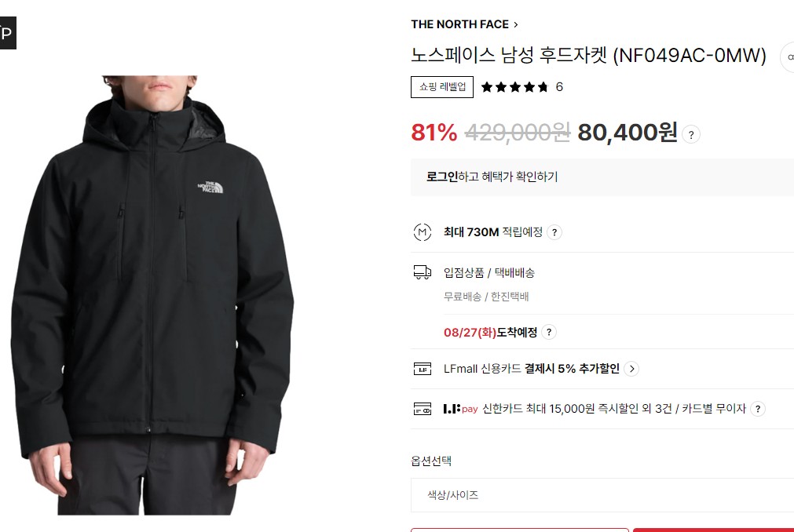Click the chevron next to THE NORTH FACE
This screenshot has height=532, width=794.
(x=516, y=24)
